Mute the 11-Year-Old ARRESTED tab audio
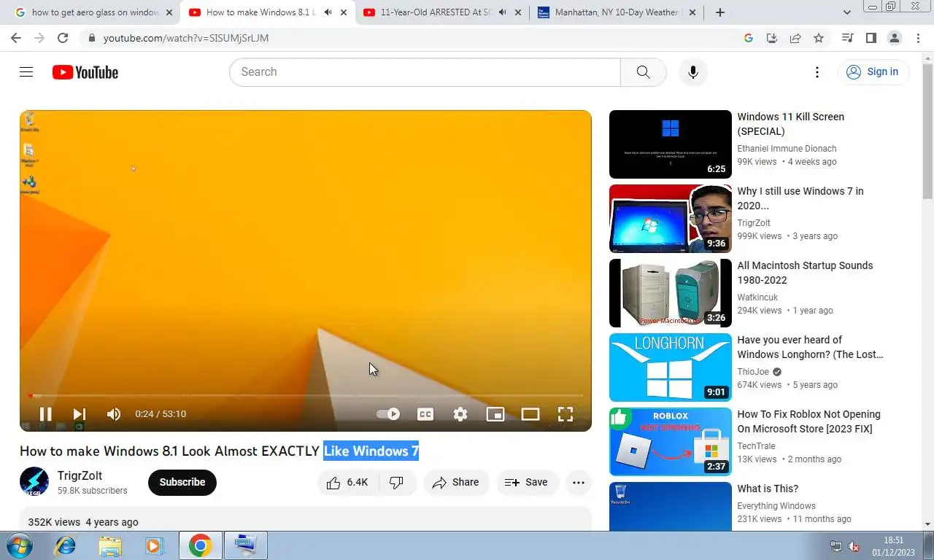This screenshot has height=560, width=934. point(503,12)
